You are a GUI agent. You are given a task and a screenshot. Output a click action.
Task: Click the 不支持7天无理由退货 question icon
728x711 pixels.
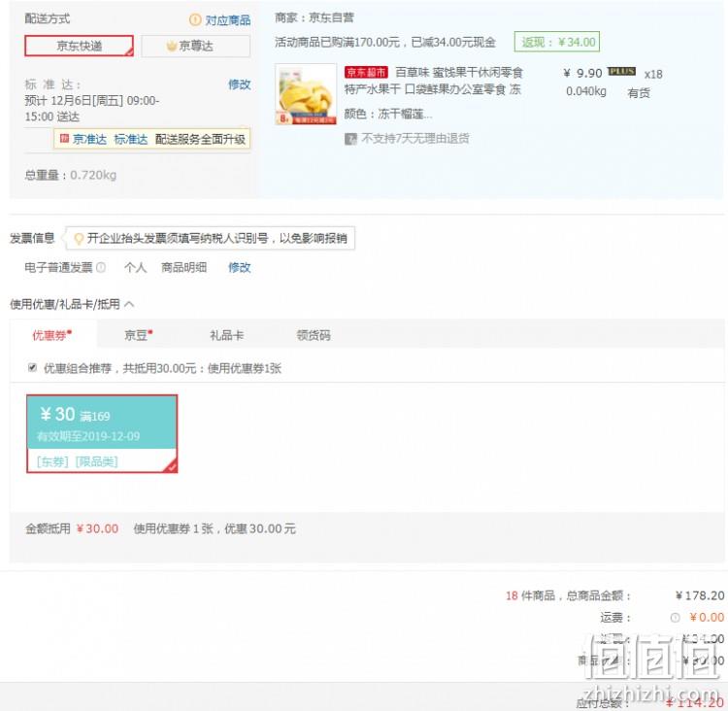(x=350, y=139)
